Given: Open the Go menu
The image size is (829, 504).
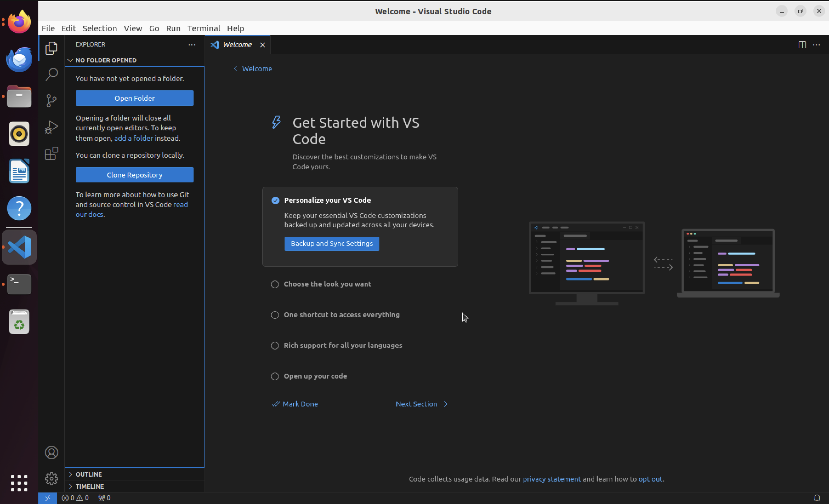Looking at the screenshot, I should coord(154,28).
